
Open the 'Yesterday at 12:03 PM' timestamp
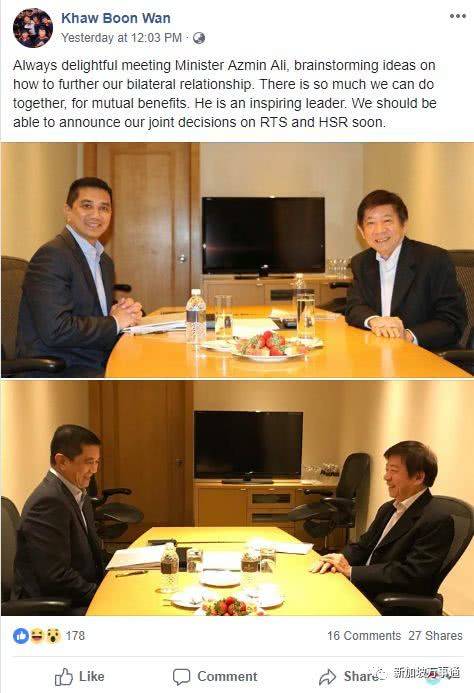tap(122, 38)
